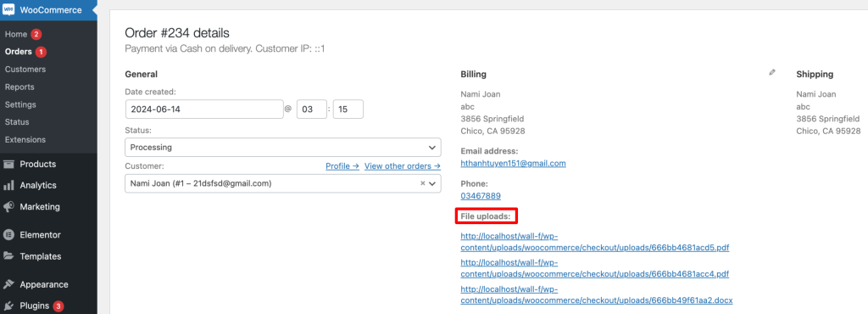Click the Appearance paintbrush icon
The width and height of the screenshot is (868, 314).
(x=8, y=284)
